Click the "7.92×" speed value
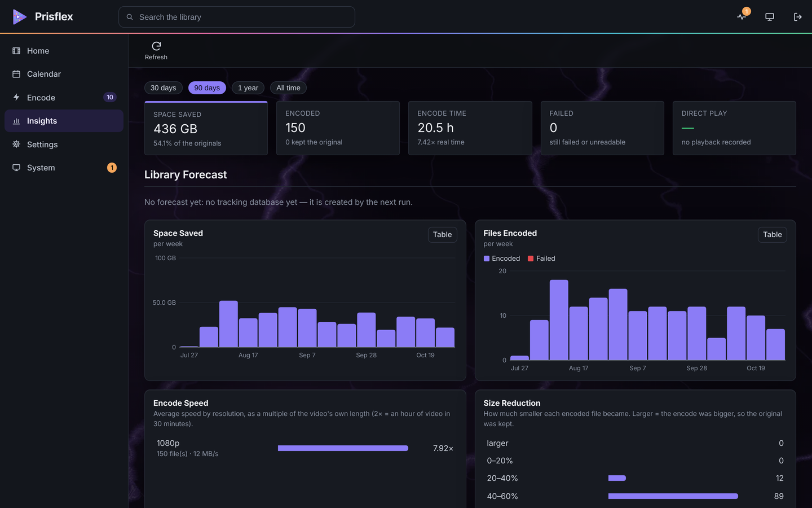Screen dimensions: 812x508 click(x=443, y=448)
